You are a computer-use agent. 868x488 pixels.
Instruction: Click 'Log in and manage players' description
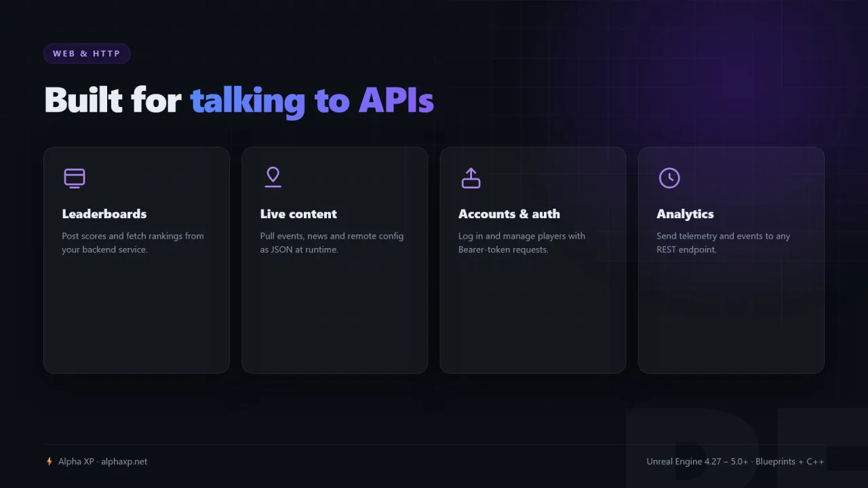pos(521,243)
